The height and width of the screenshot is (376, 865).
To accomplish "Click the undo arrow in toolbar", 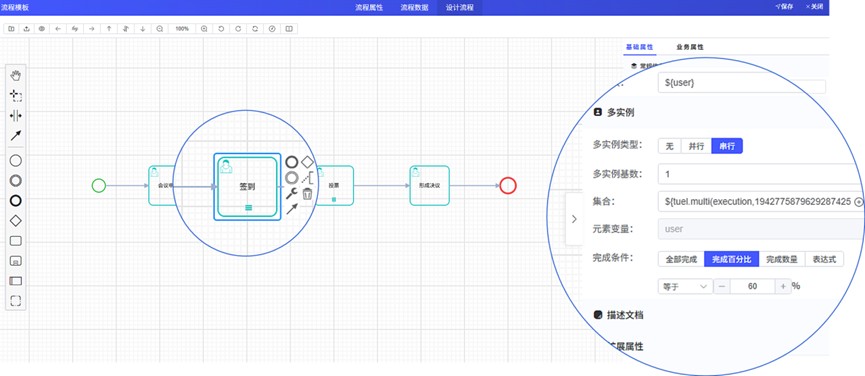I will pos(221,29).
